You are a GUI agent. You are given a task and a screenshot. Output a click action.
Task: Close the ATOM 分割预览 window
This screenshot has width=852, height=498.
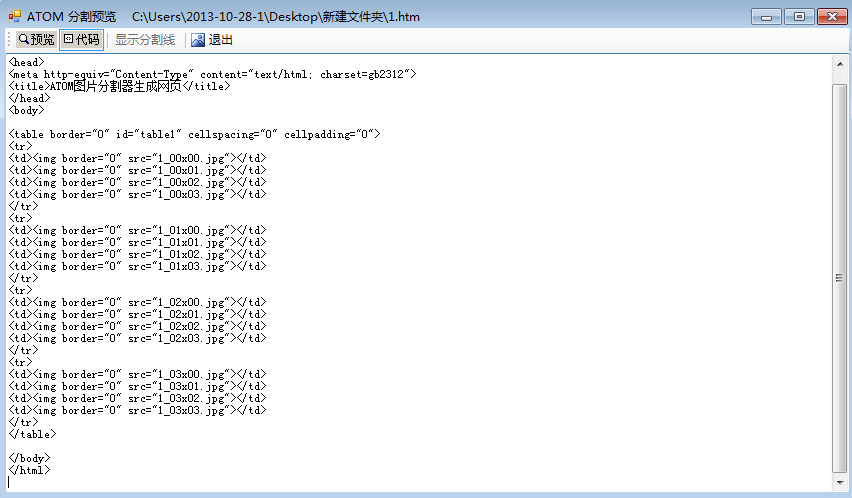[831, 16]
